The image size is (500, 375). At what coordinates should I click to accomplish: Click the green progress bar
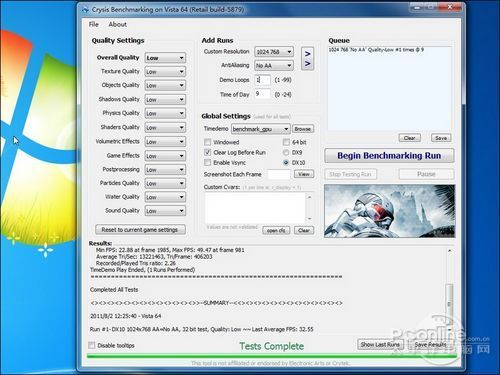[272, 356]
